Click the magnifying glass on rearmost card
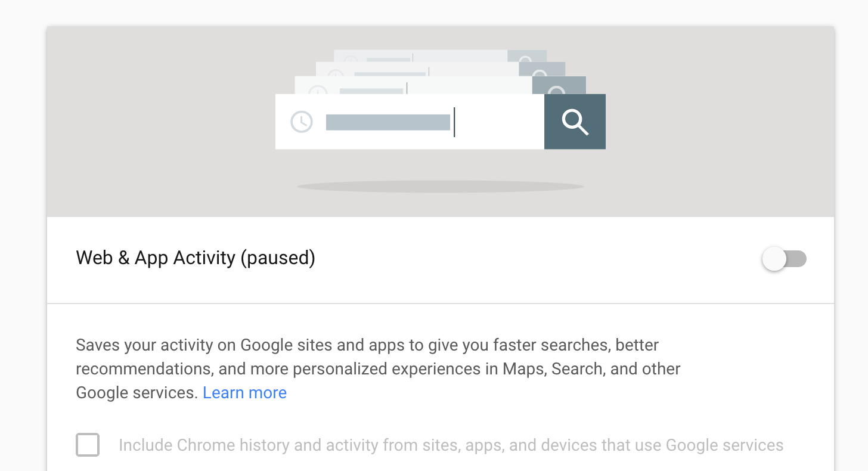This screenshot has width=868, height=471. (525, 58)
